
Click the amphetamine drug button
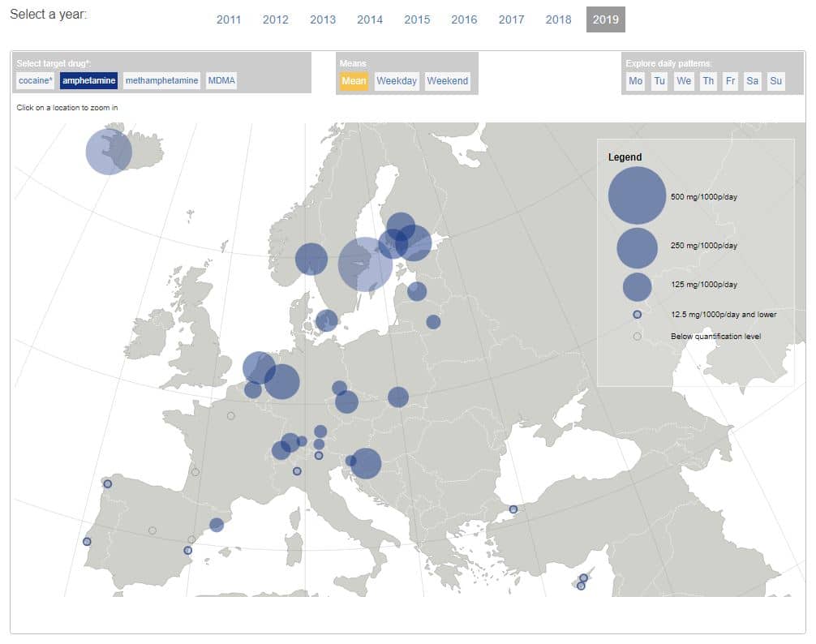tap(89, 81)
